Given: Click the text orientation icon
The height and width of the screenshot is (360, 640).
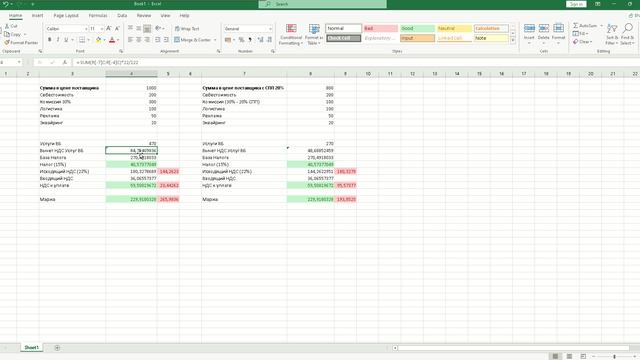Looking at the screenshot, I should click(x=158, y=28).
